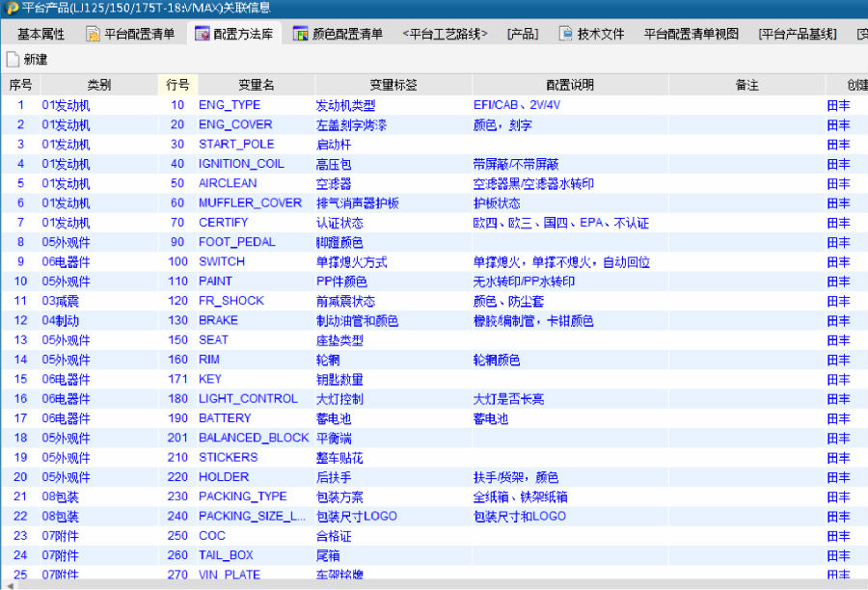Click the 带屏蔽/不带屏蔽 description cell
The width and height of the screenshot is (868, 590).
click(570, 164)
